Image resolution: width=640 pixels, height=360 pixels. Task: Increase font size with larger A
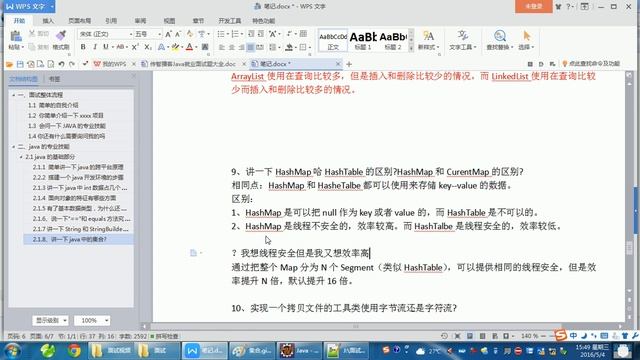pyautogui.click(x=168, y=34)
